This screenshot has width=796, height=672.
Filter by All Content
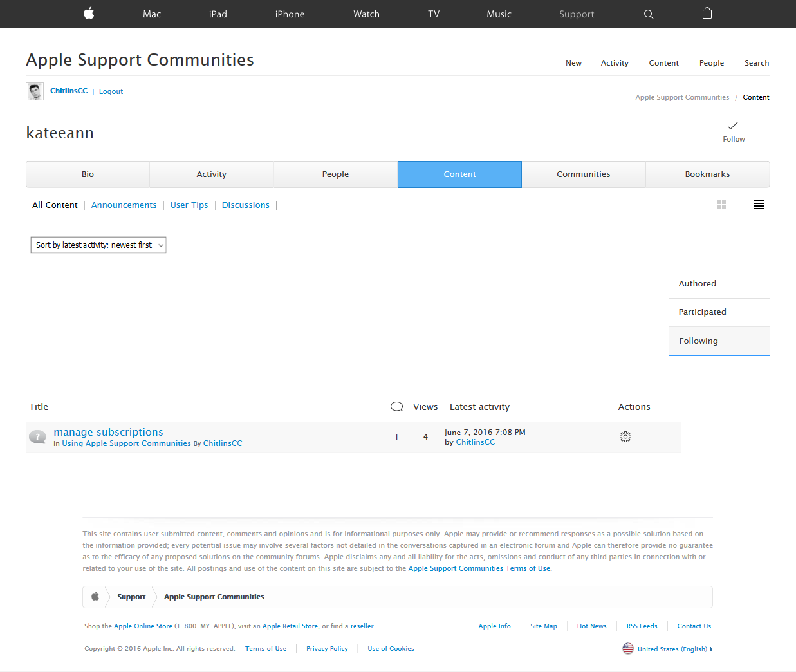click(55, 205)
